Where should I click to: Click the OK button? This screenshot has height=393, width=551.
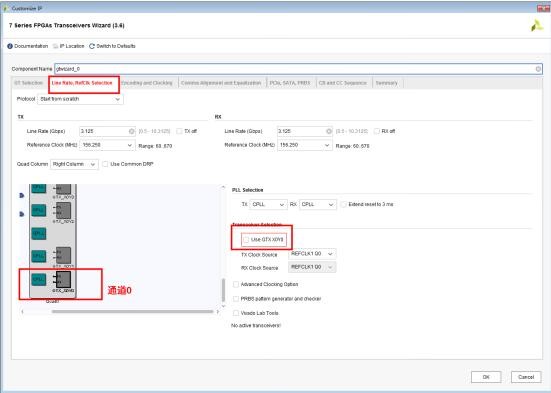tap(486, 377)
